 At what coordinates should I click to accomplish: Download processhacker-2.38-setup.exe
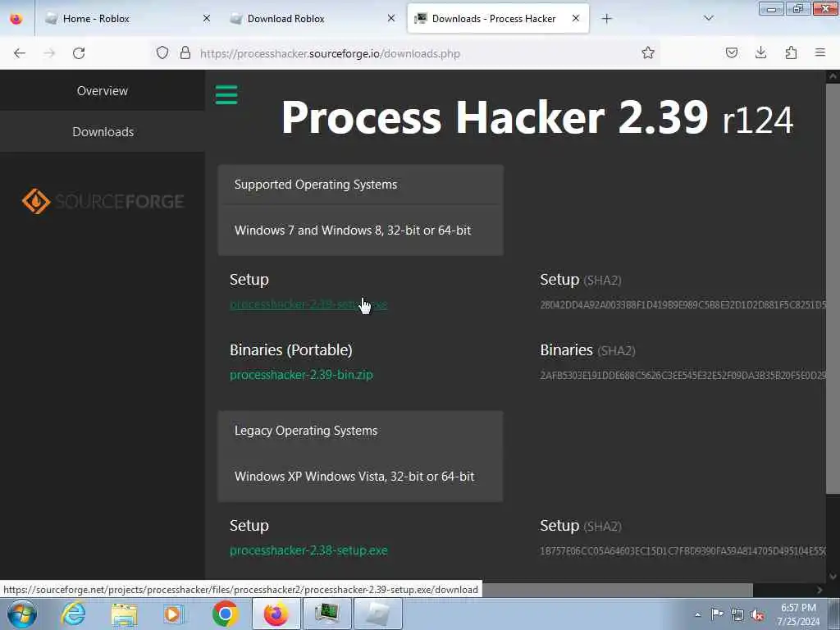click(x=308, y=550)
